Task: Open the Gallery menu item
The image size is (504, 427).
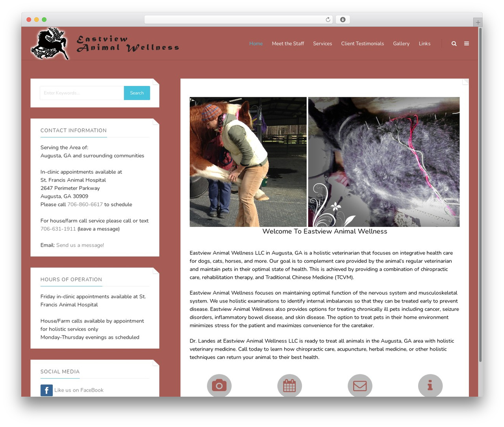Action: pyautogui.click(x=401, y=44)
